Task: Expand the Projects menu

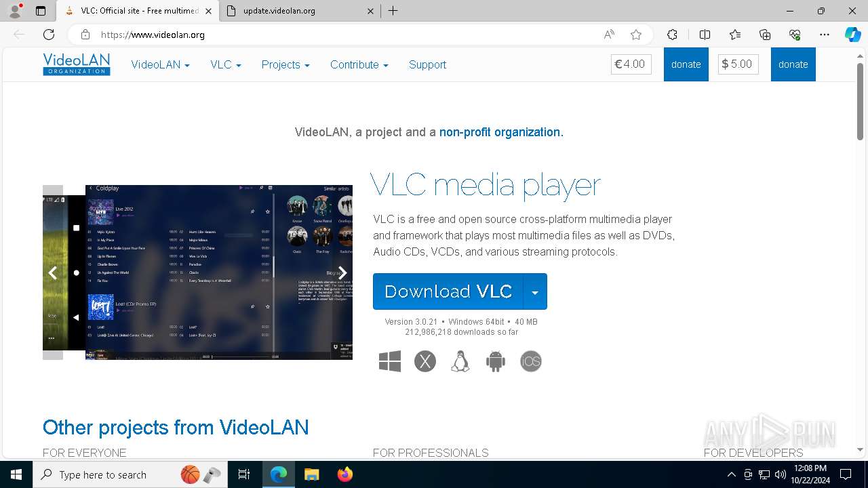Action: click(x=285, y=64)
